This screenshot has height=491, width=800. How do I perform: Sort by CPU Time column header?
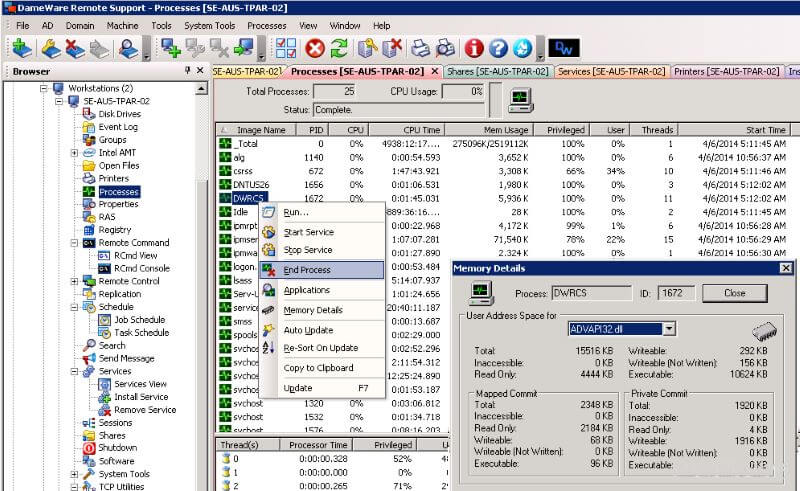pos(407,130)
